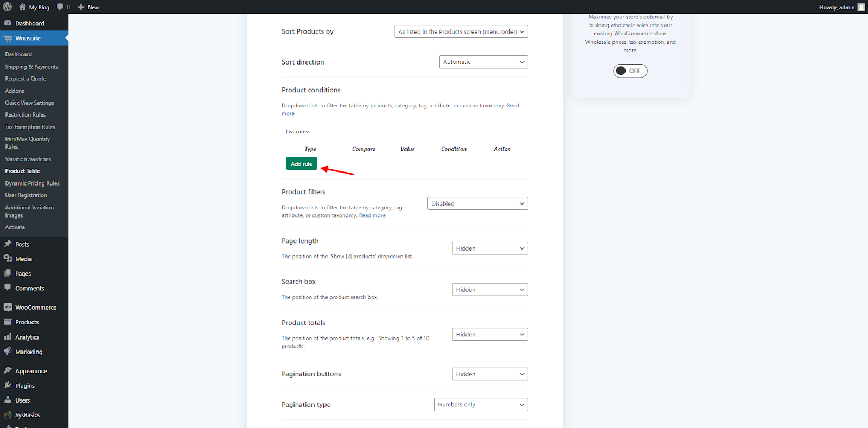
Task: Open Additional Variation Images submenu item
Action: 29,212
